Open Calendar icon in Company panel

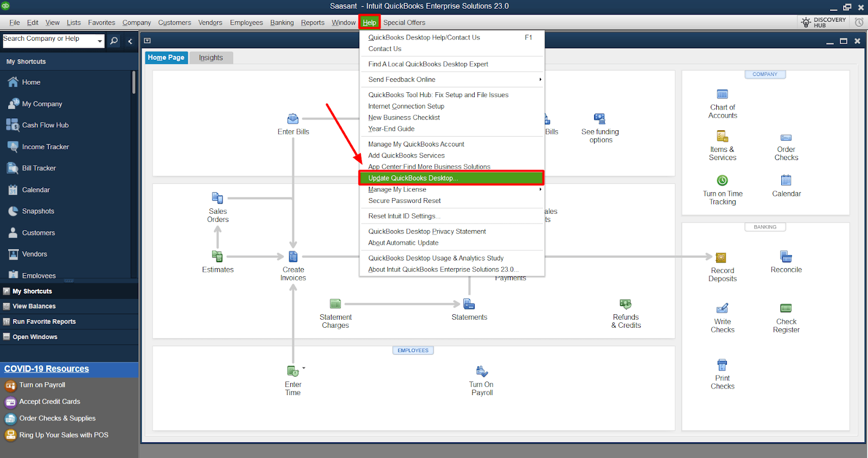[x=786, y=180]
